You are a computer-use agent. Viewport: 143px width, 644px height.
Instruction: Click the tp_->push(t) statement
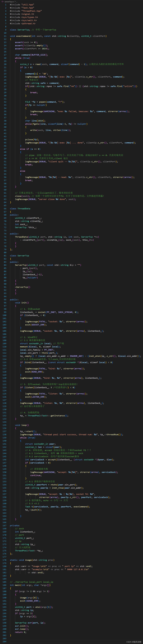tap(33, 510)
